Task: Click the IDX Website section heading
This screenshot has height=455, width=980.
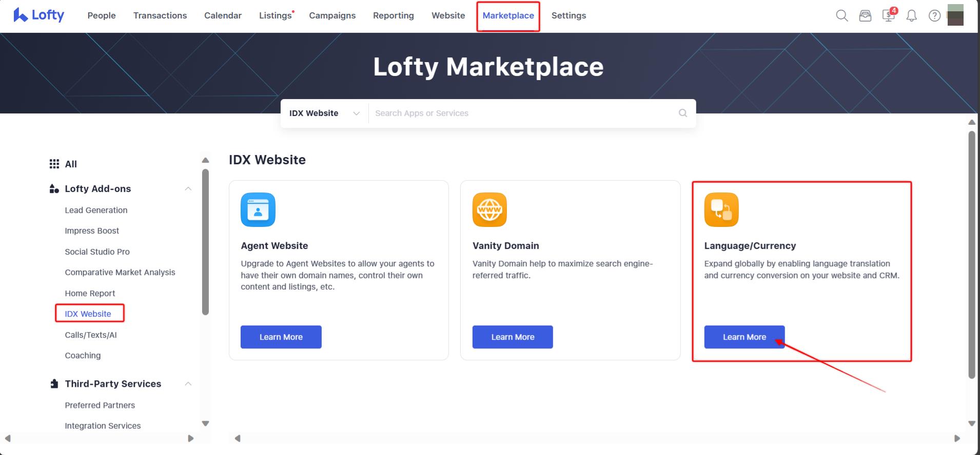Action: (267, 160)
